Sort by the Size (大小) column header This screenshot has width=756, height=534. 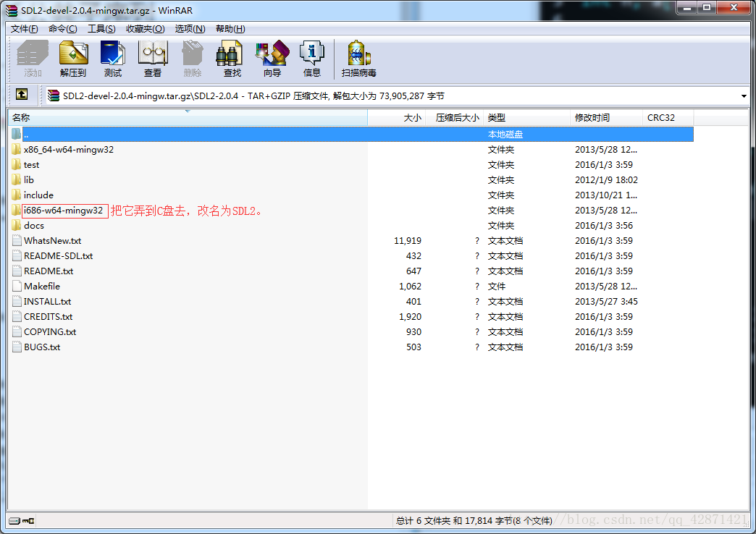tap(397, 118)
